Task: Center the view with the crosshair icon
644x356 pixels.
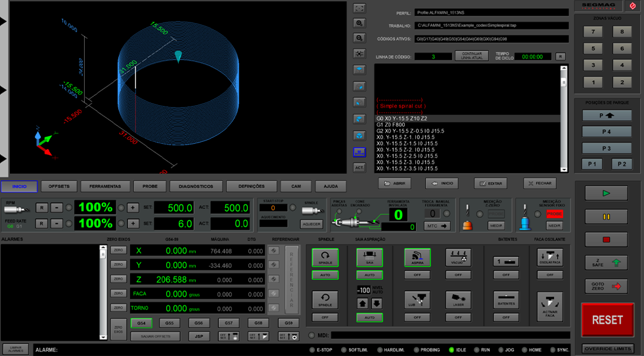Action: [359, 53]
